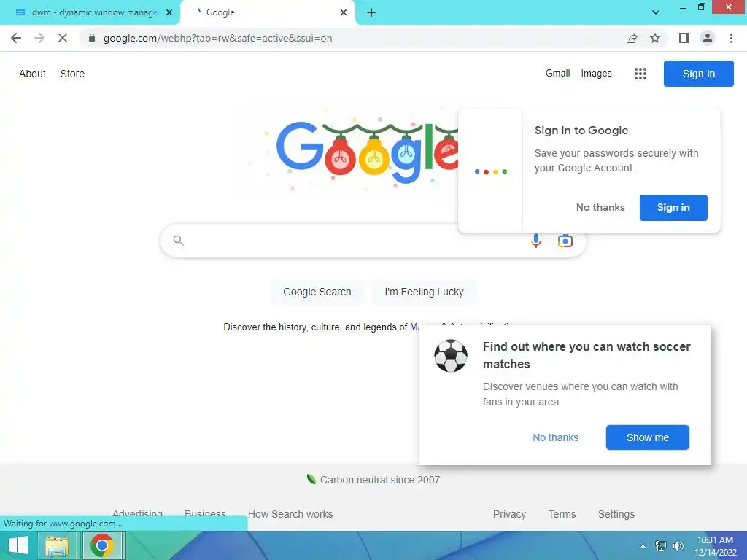Open the Google apps grid

click(x=640, y=74)
